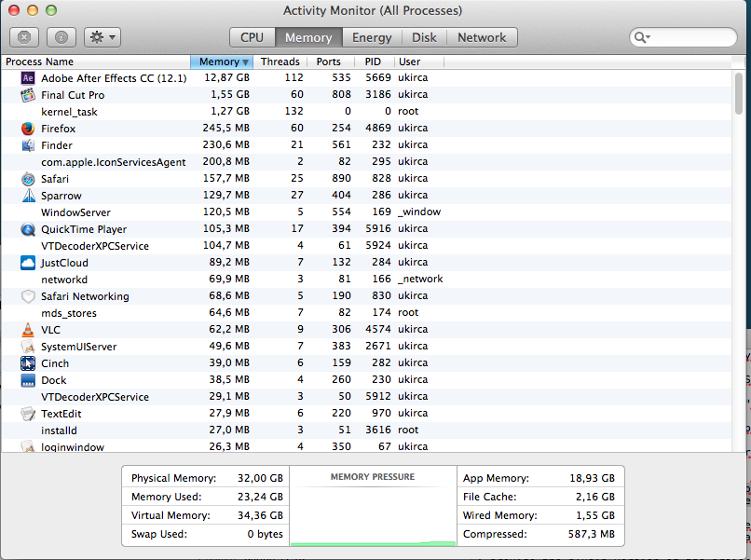The height and width of the screenshot is (560, 751).
Task: Click File Cache 2,16 GB value
Action: (594, 497)
